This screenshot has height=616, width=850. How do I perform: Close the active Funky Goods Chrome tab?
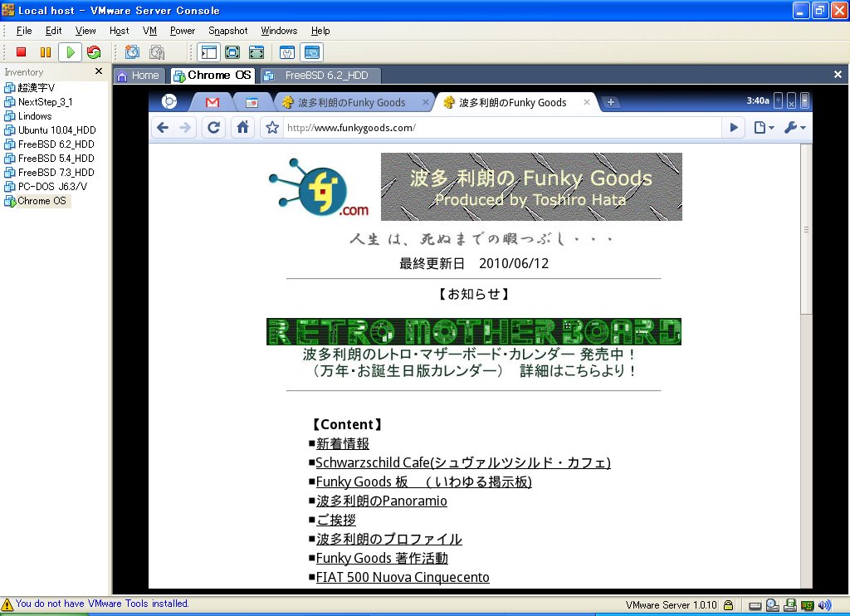tap(587, 102)
